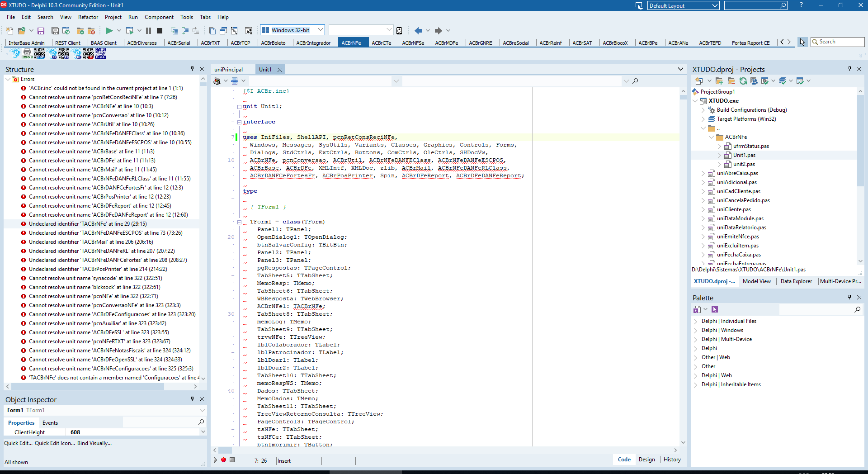
Task: Expand Delphi | Individual Files palette category
Action: click(696, 321)
